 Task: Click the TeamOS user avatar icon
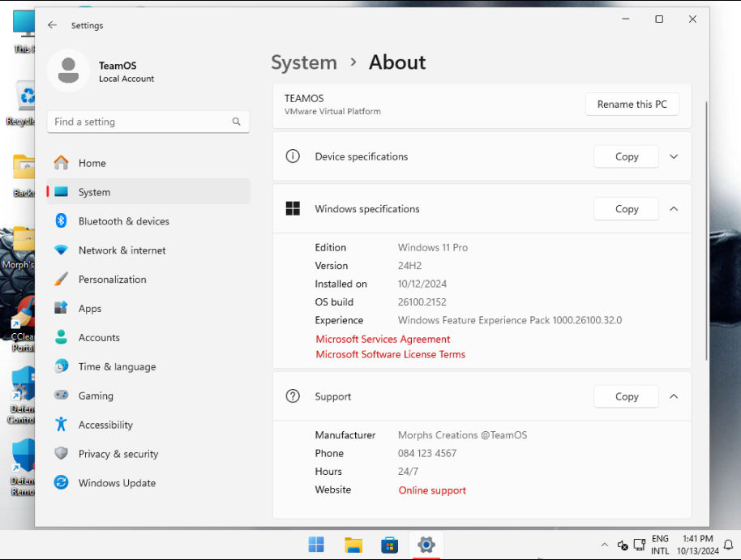coord(69,71)
